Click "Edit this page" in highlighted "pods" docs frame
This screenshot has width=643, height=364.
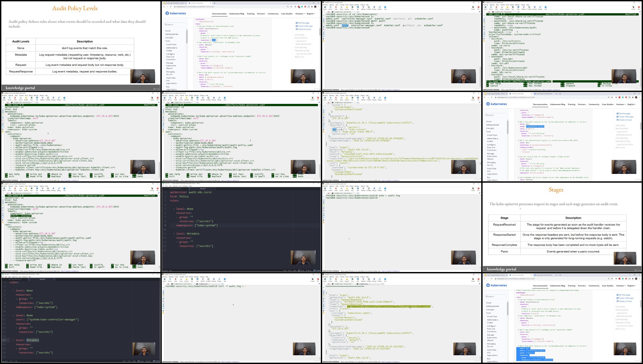point(303,23)
